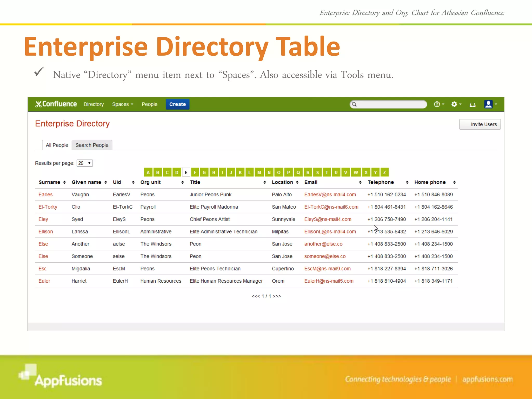Click 'Elite Payroll Madonna' title cell

pyautogui.click(x=214, y=207)
